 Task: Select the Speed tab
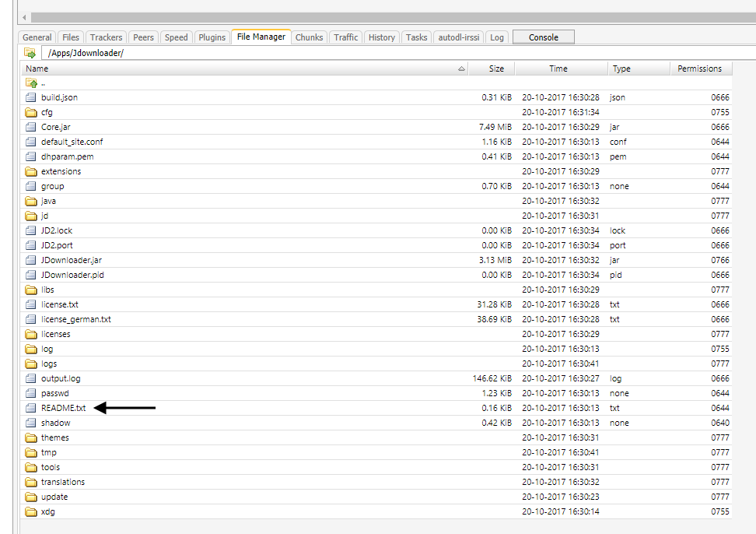pos(176,37)
